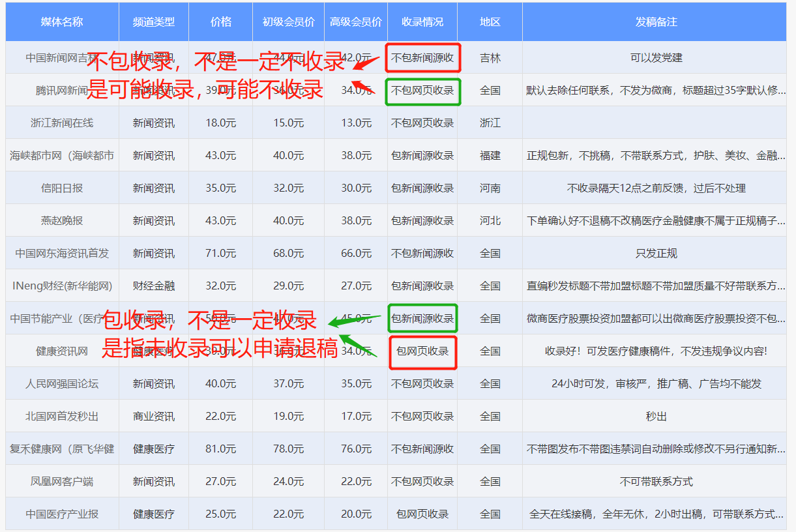796x532 pixels.
Task: Click the 频道类型 column header
Action: [154, 22]
